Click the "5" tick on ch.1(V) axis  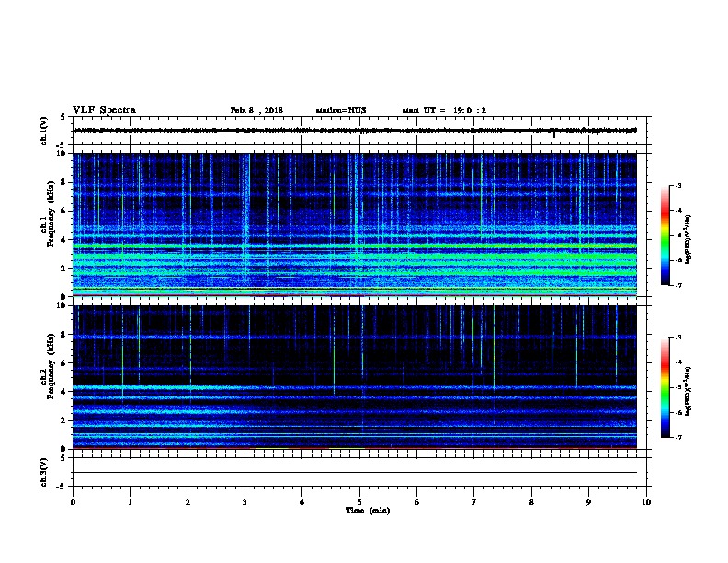click(x=63, y=117)
